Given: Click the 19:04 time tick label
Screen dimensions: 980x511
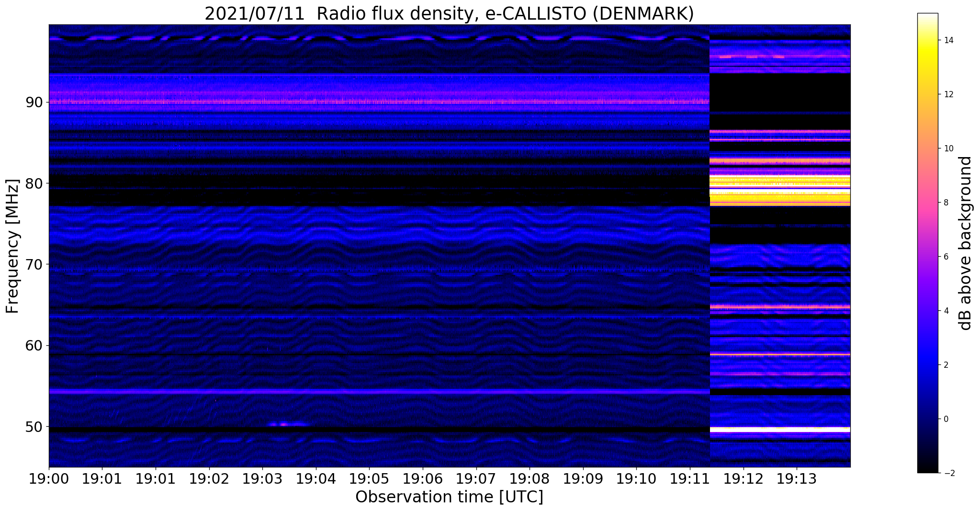Looking at the screenshot, I should click(315, 479).
